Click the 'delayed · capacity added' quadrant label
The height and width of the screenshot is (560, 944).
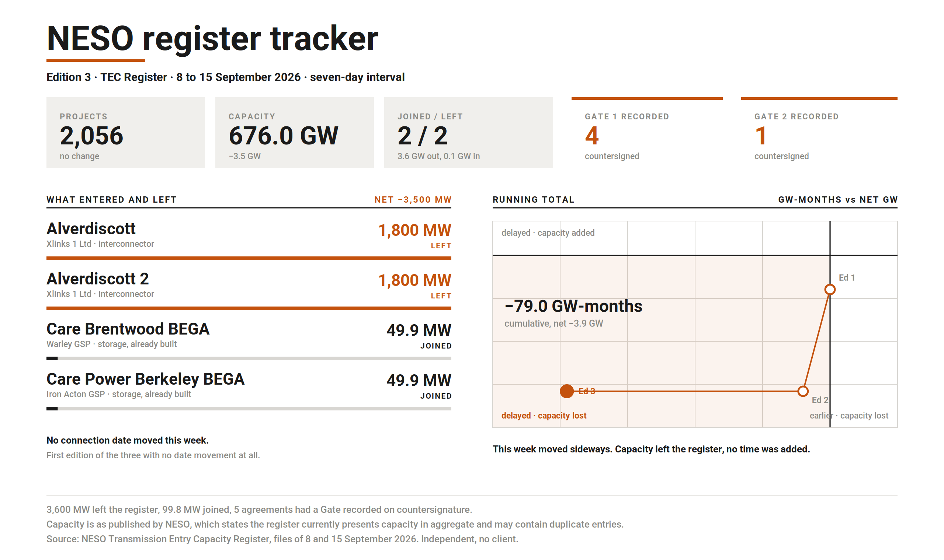[548, 233]
